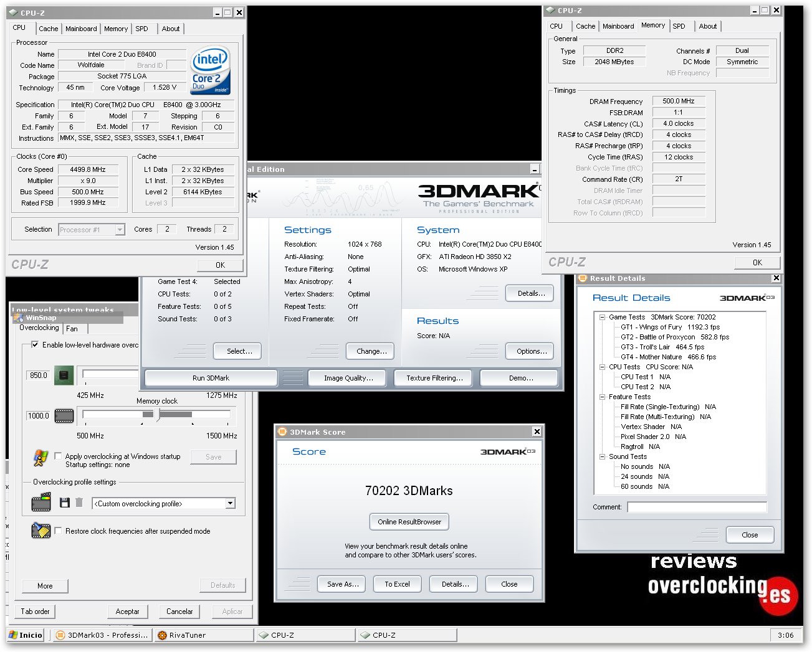Image resolution: width=812 pixels, height=652 pixels.
Task: Open first CPU-Z taskbar item
Action: pyautogui.click(x=305, y=635)
